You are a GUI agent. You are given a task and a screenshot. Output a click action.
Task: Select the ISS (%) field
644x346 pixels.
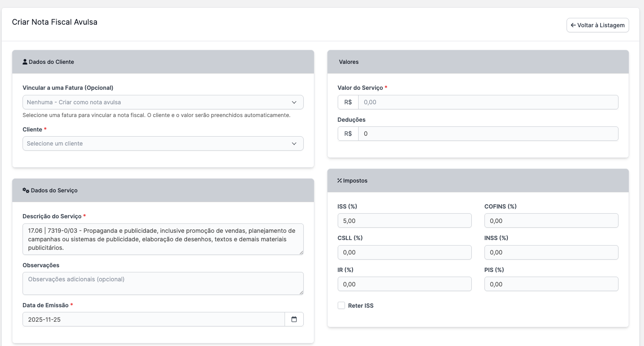click(x=404, y=220)
